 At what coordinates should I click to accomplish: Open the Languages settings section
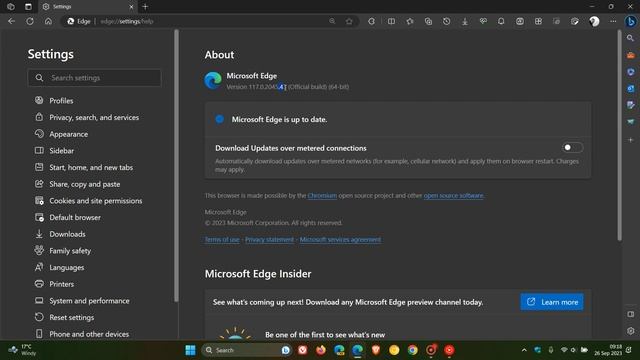click(67, 267)
